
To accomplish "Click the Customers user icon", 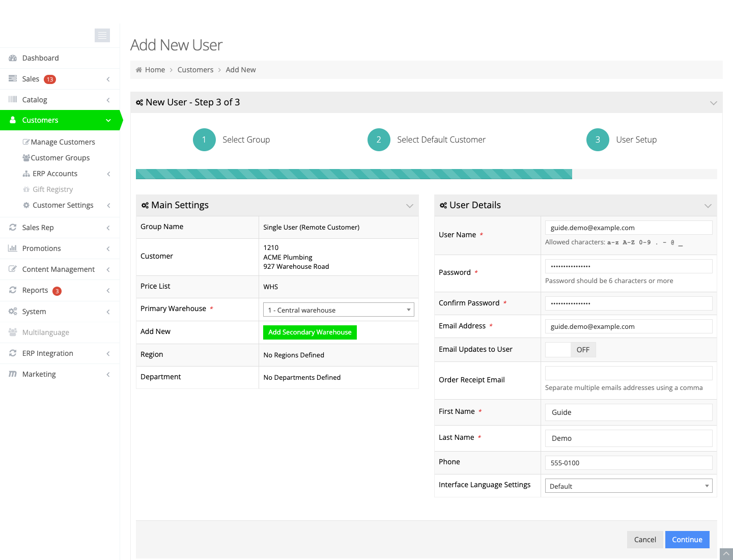I will pyautogui.click(x=13, y=120).
